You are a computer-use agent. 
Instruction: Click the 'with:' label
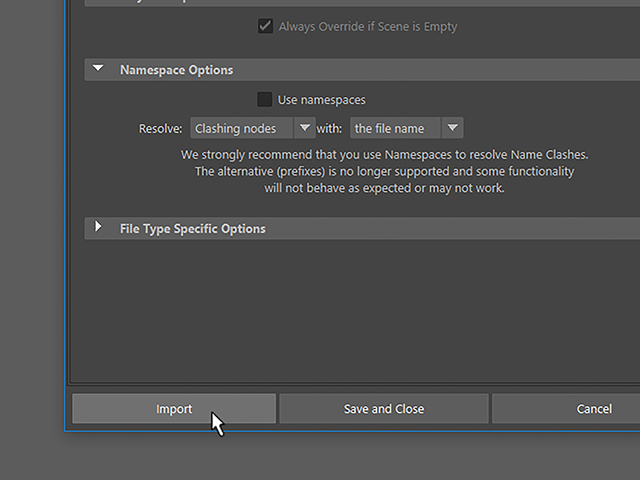point(329,129)
